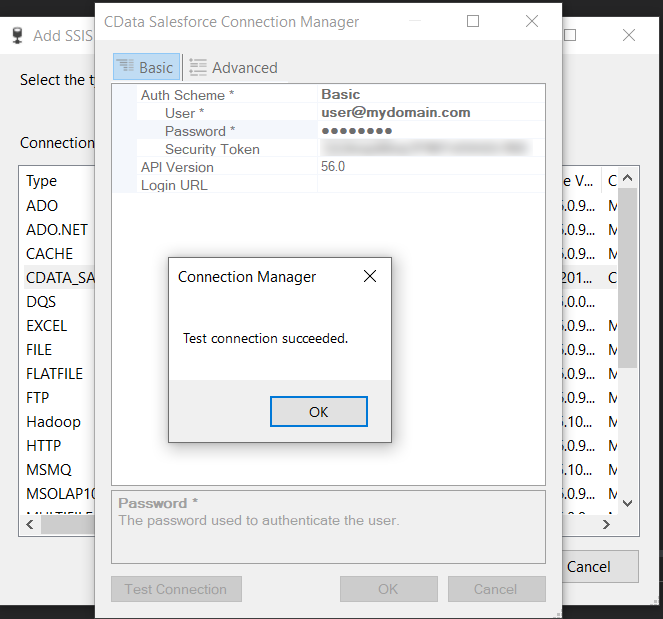Select the FLATFILE connection type
This screenshot has height=619, width=663.
point(54,374)
